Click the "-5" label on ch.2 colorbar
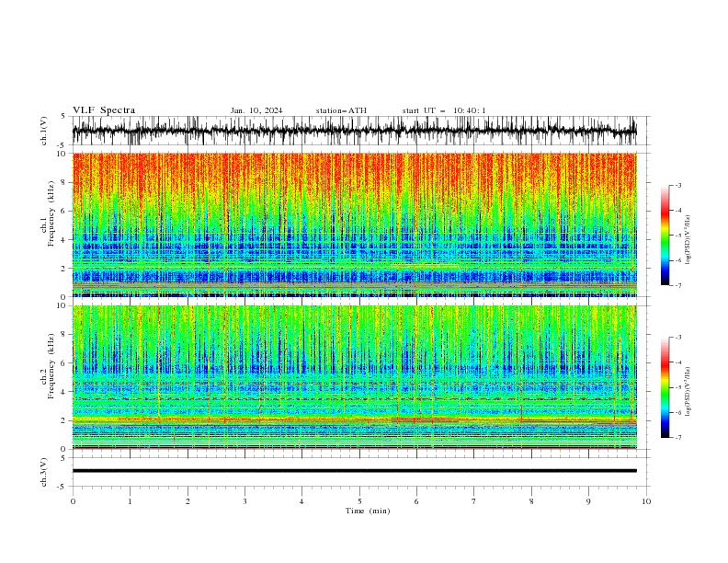The image size is (728, 563). (677, 387)
